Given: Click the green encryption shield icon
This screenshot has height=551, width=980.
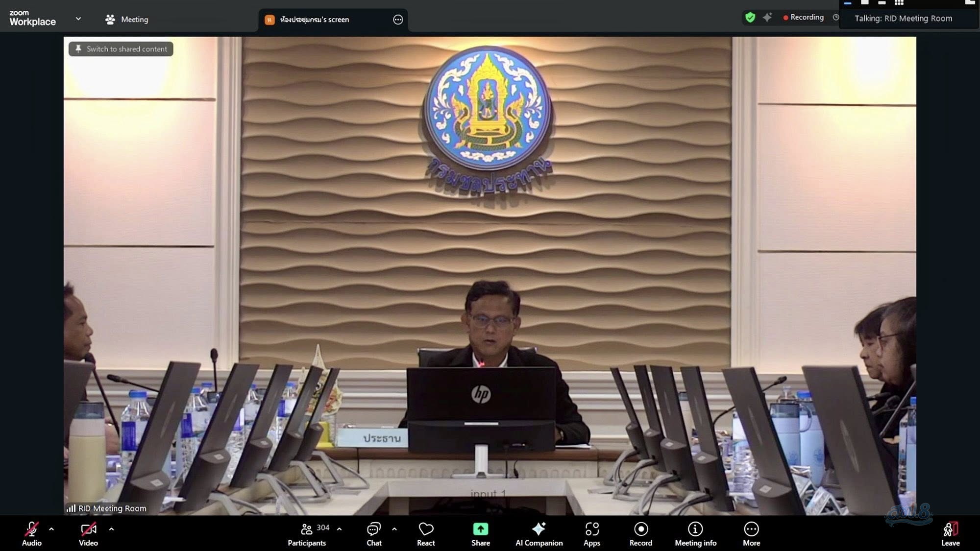Looking at the screenshot, I should pyautogui.click(x=750, y=18).
